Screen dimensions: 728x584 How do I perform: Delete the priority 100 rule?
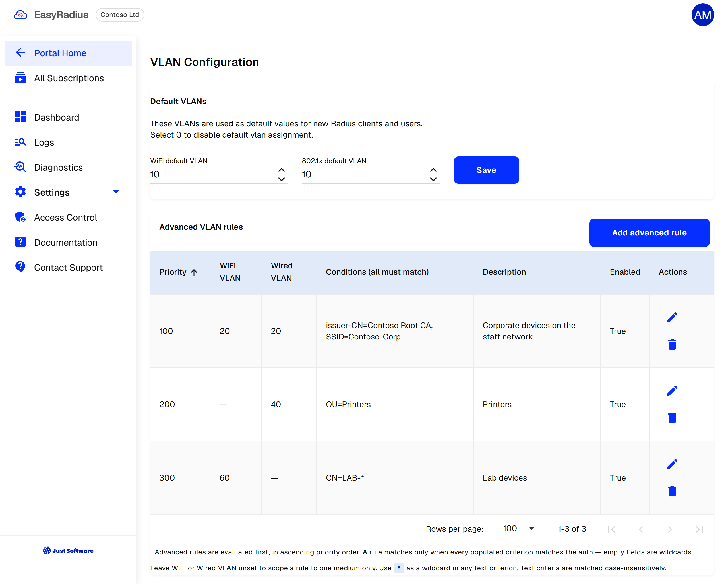(x=672, y=345)
